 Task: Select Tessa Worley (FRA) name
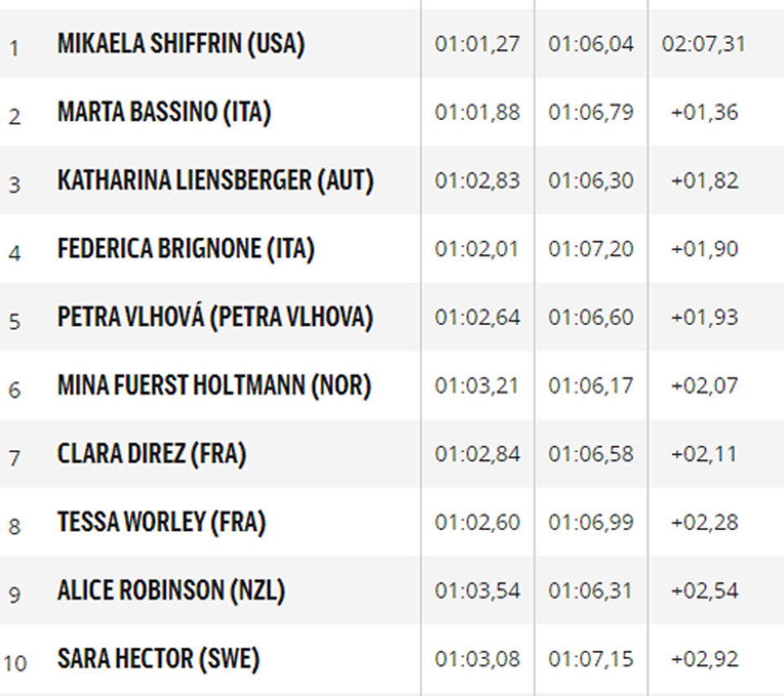(x=162, y=523)
